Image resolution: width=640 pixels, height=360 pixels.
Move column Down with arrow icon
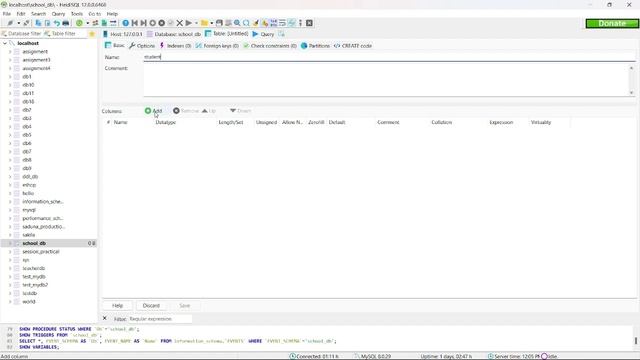pos(233,111)
